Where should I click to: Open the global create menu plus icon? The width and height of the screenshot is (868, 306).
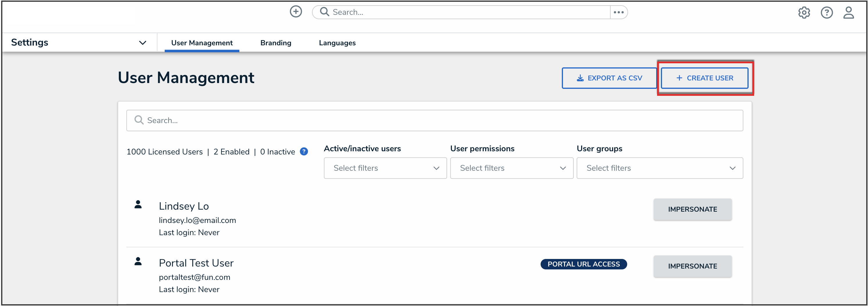[x=296, y=11]
